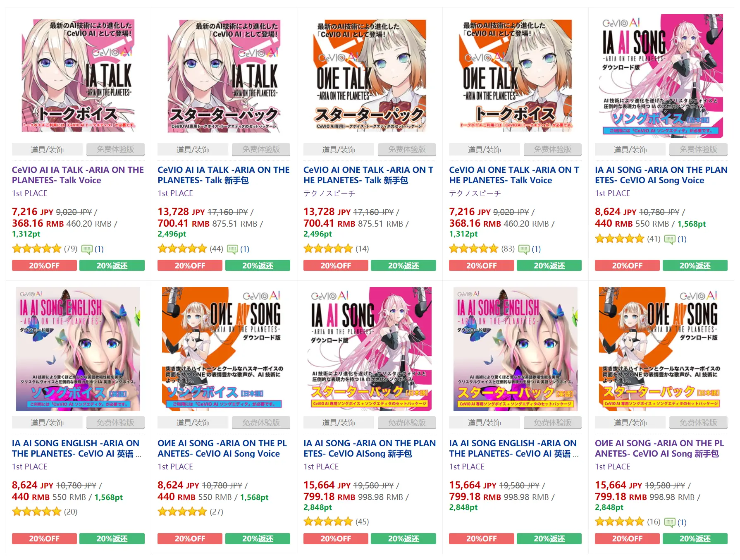This screenshot has width=740, height=560.
Task: Click star rating of ONE TALK 新手包
Action: [x=328, y=249]
